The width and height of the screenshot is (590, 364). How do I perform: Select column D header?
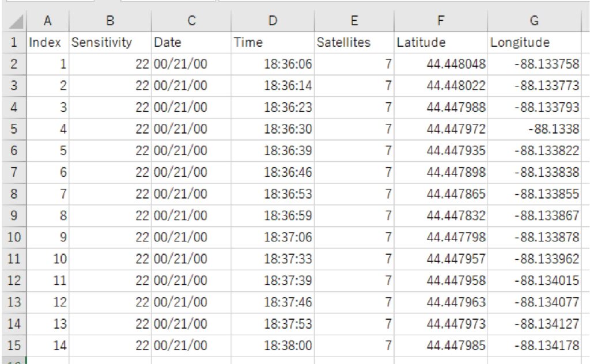point(273,21)
